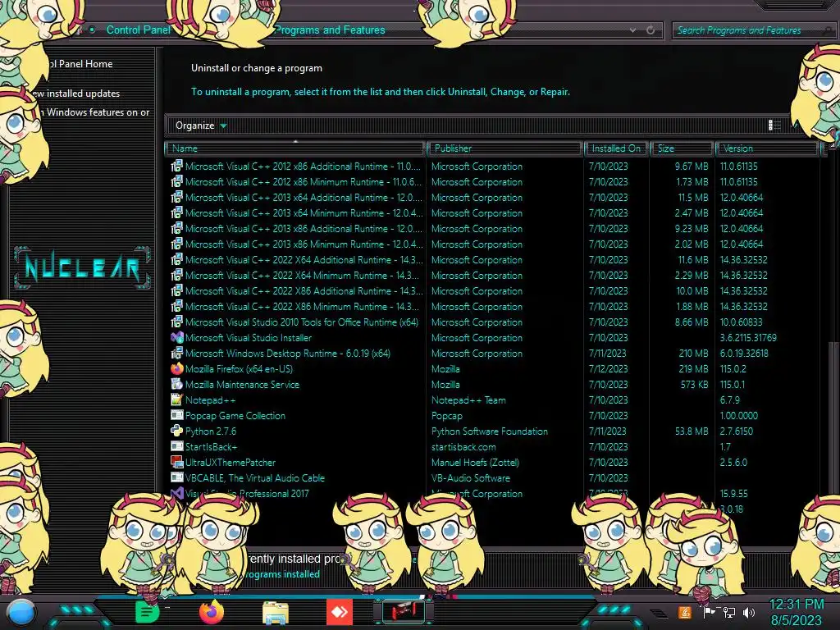Click the volume speaker tray icon

pyautogui.click(x=749, y=612)
